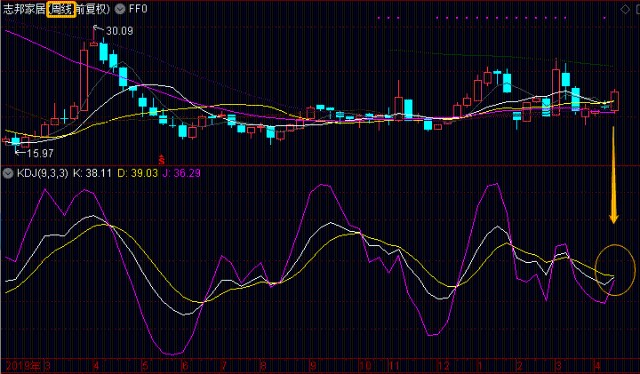
Task: Click month 6 on the time axis
Action: (x=185, y=365)
